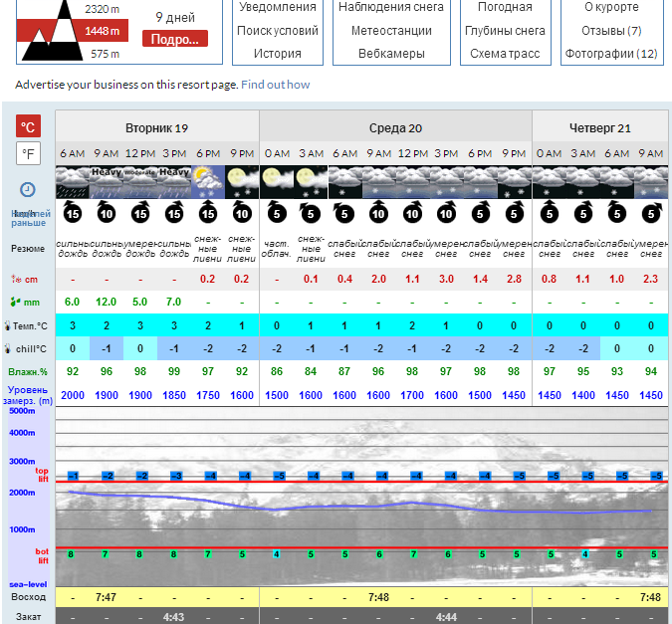The image size is (672, 624).
Task: Open Поиск условий link
Action: click(278, 31)
